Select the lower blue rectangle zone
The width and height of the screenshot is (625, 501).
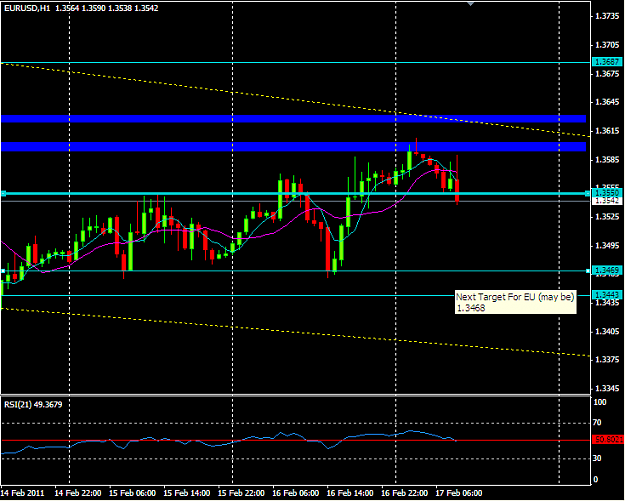coord(293,147)
